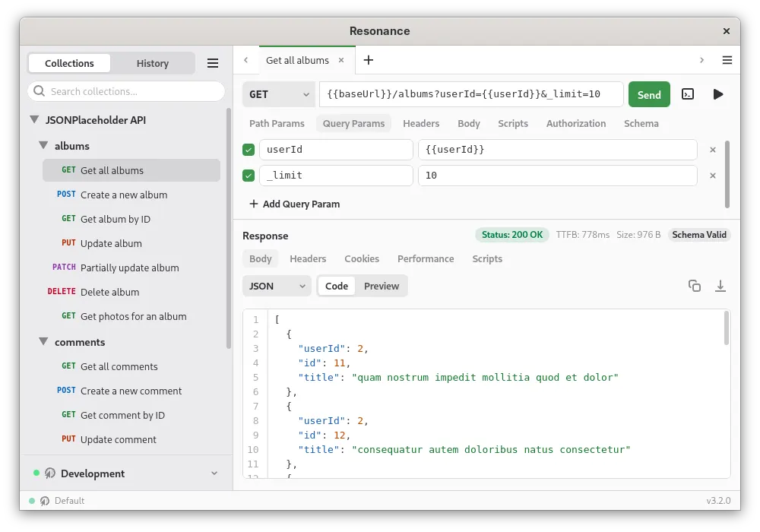The height and width of the screenshot is (532, 760).
Task: Collapse the JSONPlaceholder API collection
Action: [34, 119]
